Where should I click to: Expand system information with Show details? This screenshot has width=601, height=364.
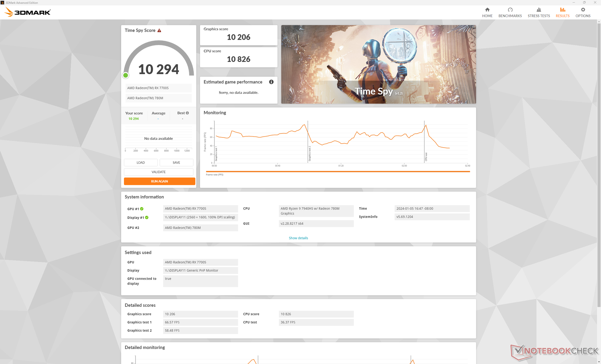pos(298,238)
